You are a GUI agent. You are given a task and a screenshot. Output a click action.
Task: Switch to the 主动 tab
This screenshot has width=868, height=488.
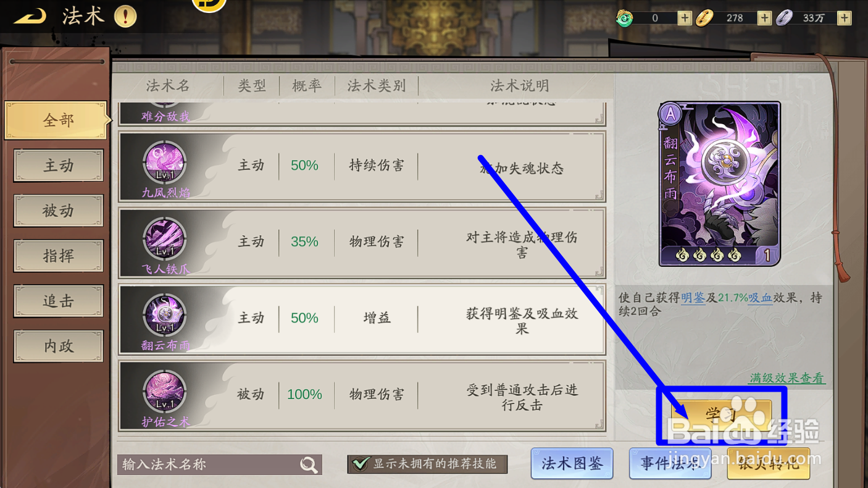click(x=59, y=166)
